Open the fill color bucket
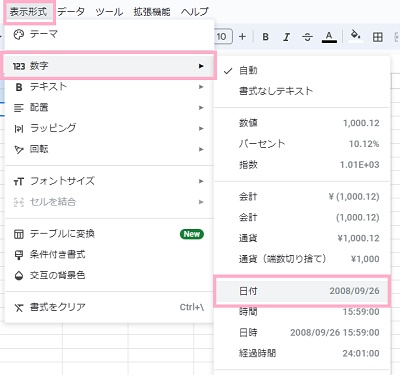The height and width of the screenshot is (376, 400). [356, 36]
